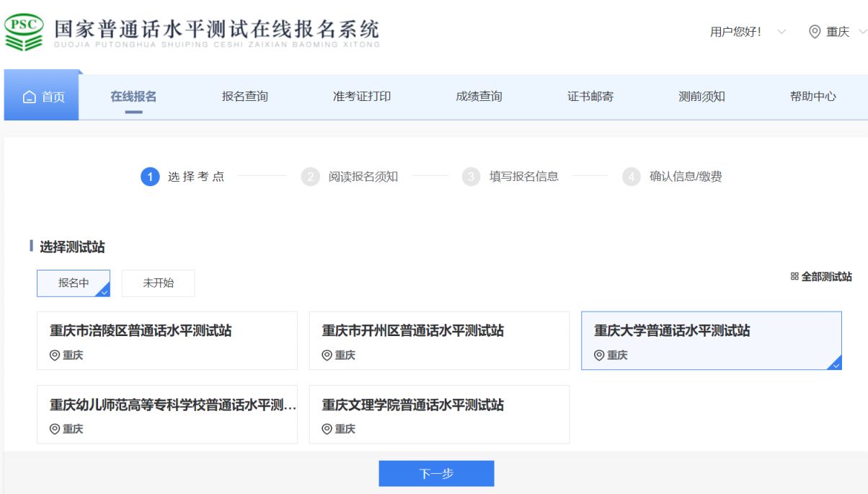This screenshot has height=494, width=868.
Task: Click step 1 circle for 选择考点
Action: 150,177
